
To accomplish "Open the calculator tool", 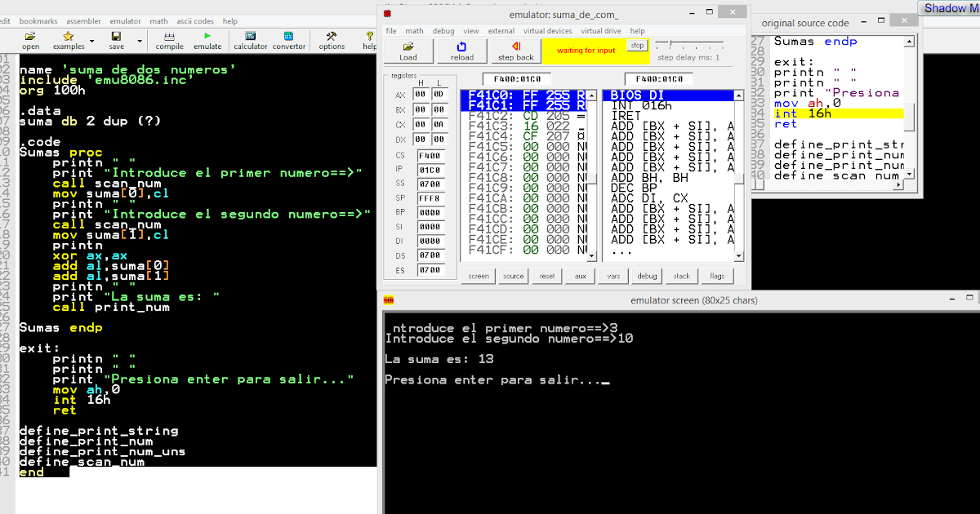I will [x=250, y=37].
